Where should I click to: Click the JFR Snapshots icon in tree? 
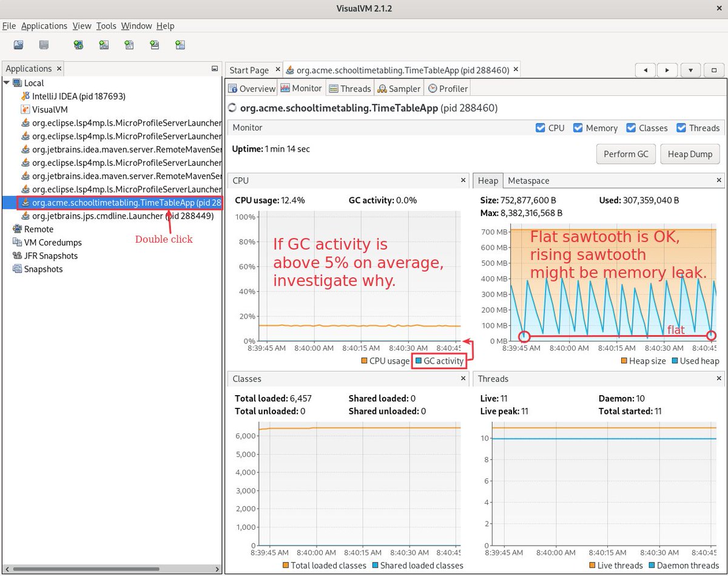(x=17, y=256)
